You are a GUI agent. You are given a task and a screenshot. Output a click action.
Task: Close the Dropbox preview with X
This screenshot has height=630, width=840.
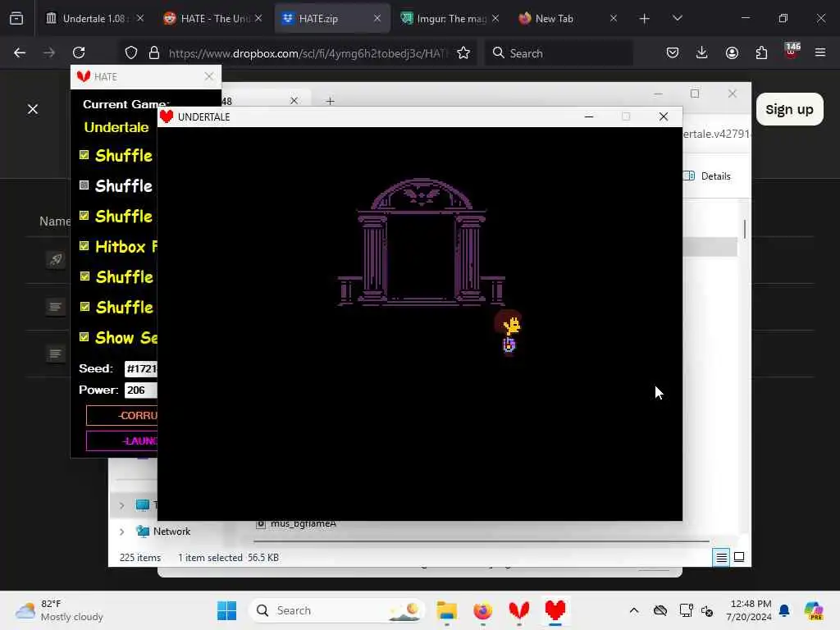[33, 109]
